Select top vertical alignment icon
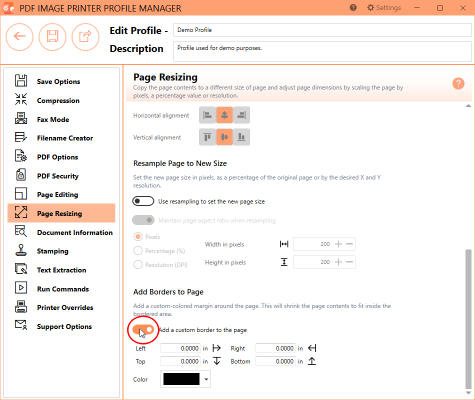 click(x=207, y=137)
